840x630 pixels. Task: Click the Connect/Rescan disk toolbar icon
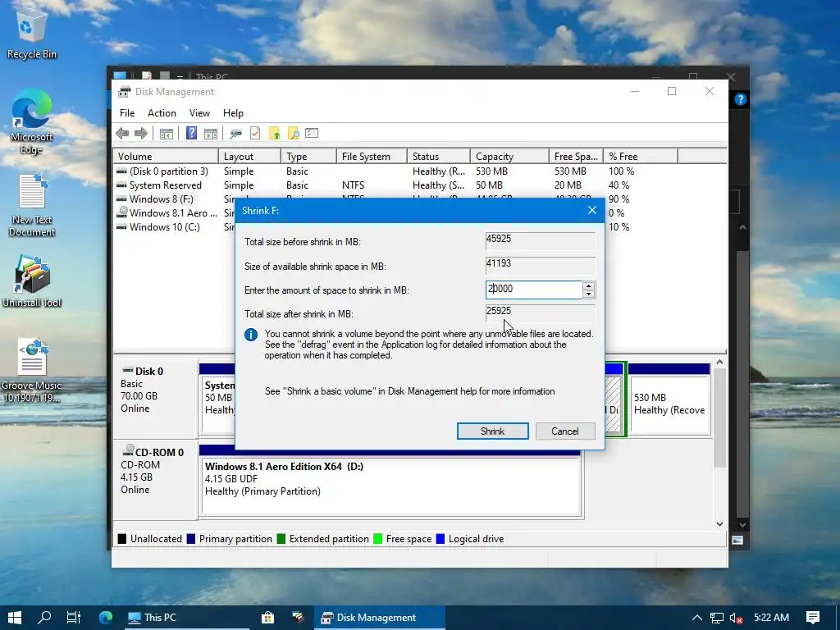(235, 134)
